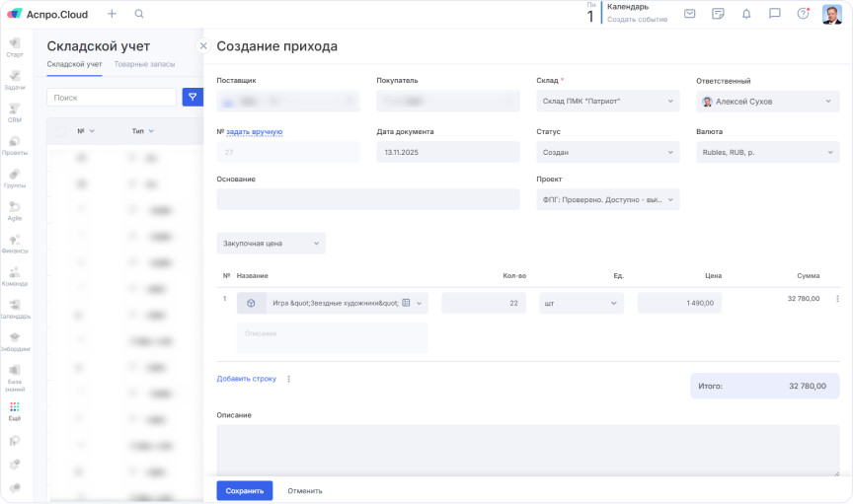Viewport: 853px width, 504px height.
Task: Open the Валюта currency dropdown
Action: click(x=767, y=152)
